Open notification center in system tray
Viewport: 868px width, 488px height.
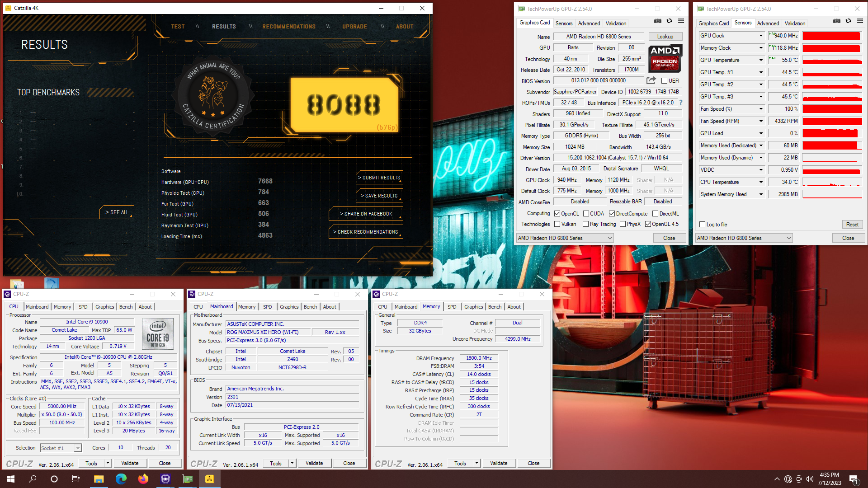click(x=854, y=479)
